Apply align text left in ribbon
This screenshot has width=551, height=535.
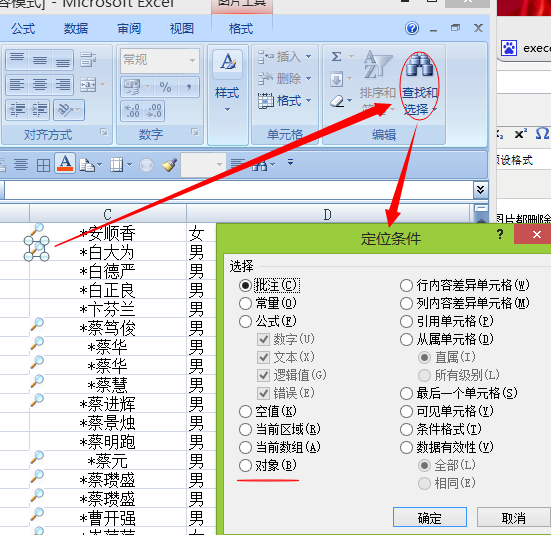click(x=17, y=85)
